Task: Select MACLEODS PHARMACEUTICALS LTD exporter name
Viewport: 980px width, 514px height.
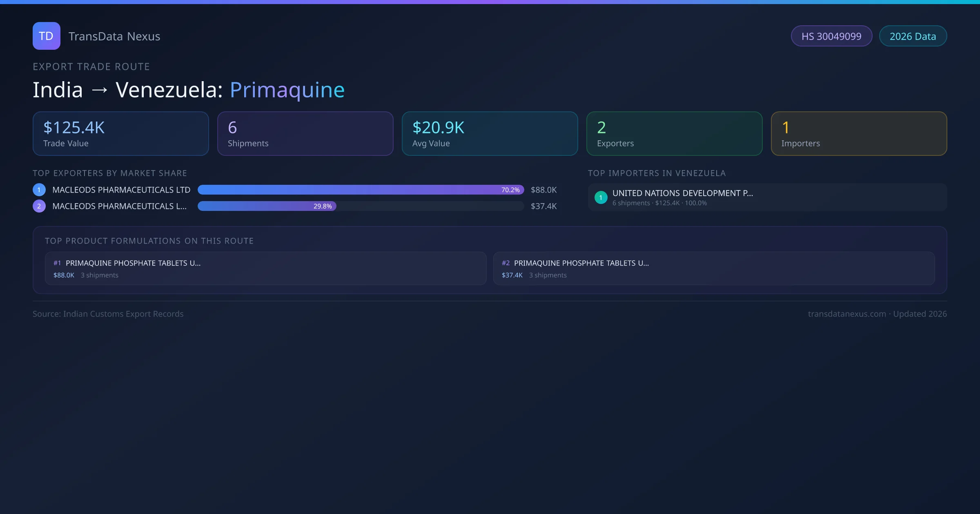Action: click(x=121, y=190)
